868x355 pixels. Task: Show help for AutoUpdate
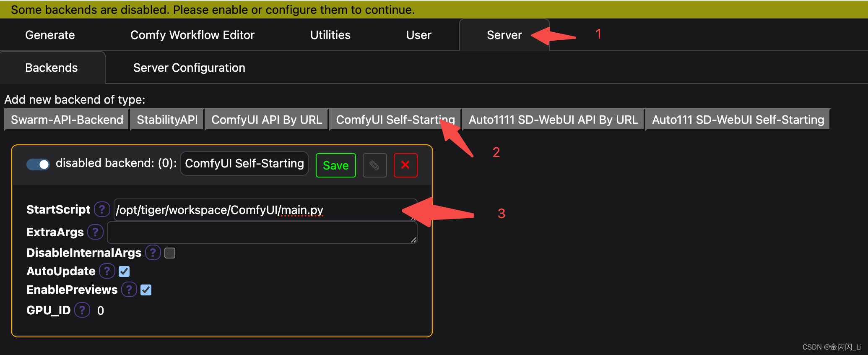point(107,271)
